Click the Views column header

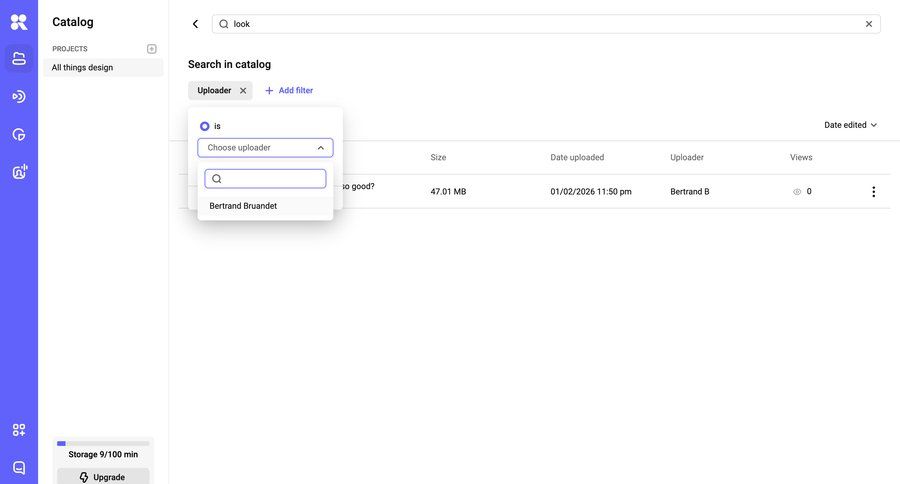801,157
